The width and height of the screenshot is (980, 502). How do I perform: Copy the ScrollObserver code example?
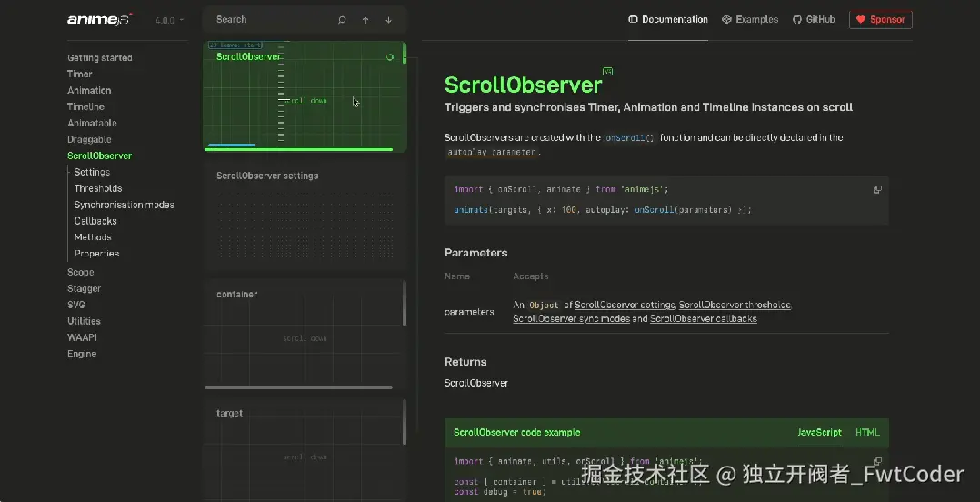(x=877, y=461)
